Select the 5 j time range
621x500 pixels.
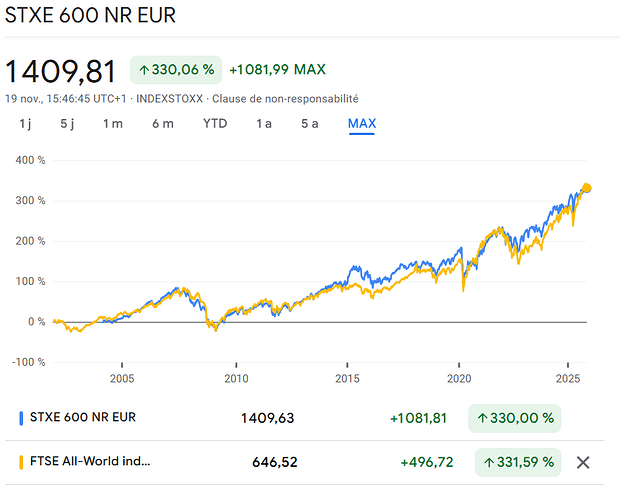67,123
